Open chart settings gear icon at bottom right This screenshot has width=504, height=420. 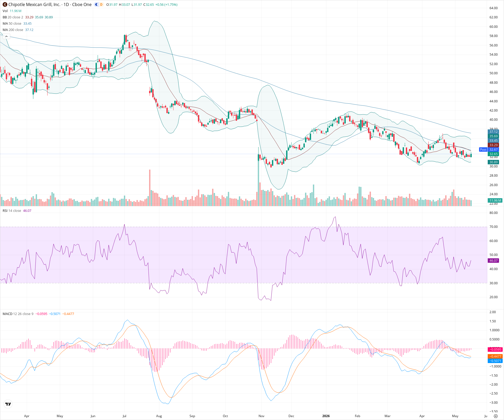pos(496,416)
